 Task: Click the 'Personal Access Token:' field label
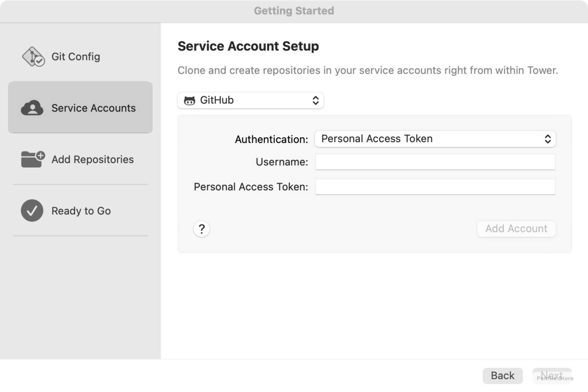251,187
